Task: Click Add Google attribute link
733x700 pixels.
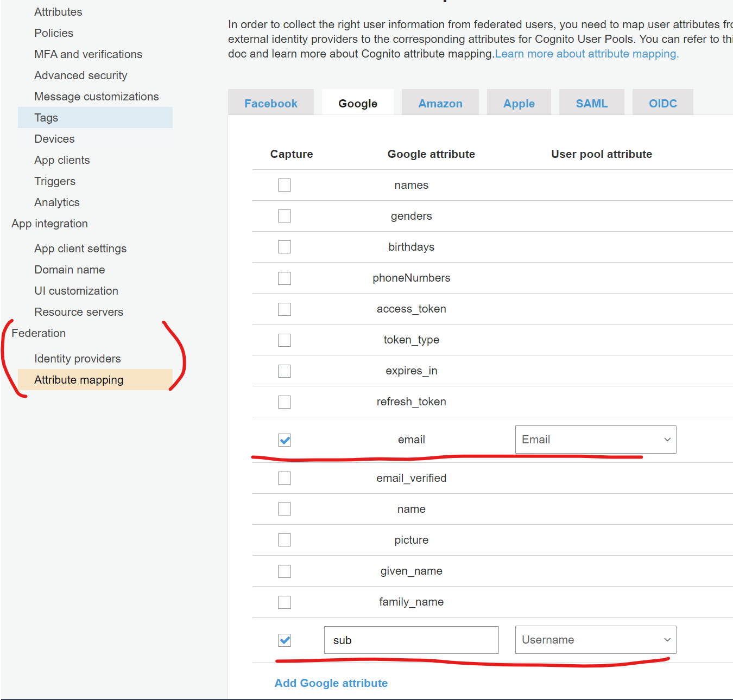Action: click(x=331, y=683)
